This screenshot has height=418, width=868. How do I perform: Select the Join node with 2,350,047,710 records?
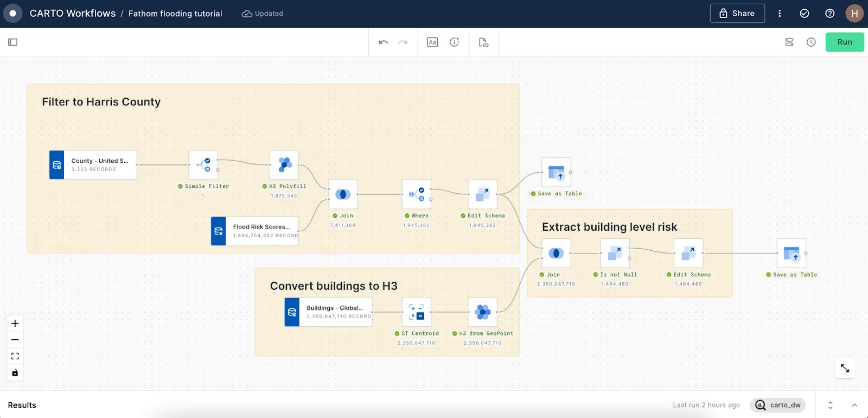point(556,253)
